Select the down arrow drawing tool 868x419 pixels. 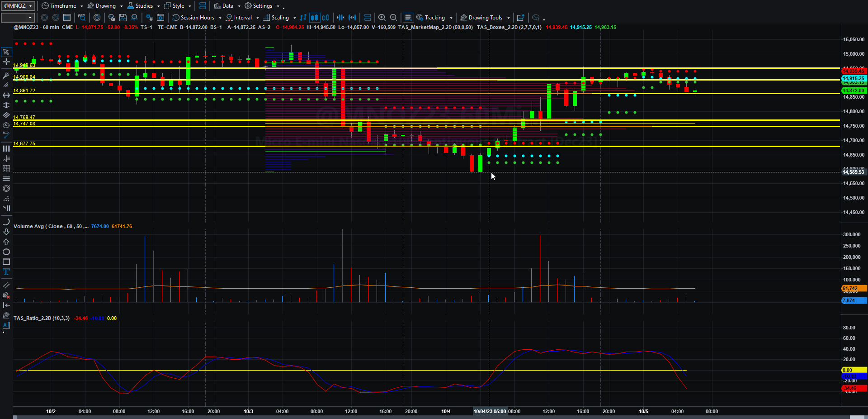pos(6,232)
